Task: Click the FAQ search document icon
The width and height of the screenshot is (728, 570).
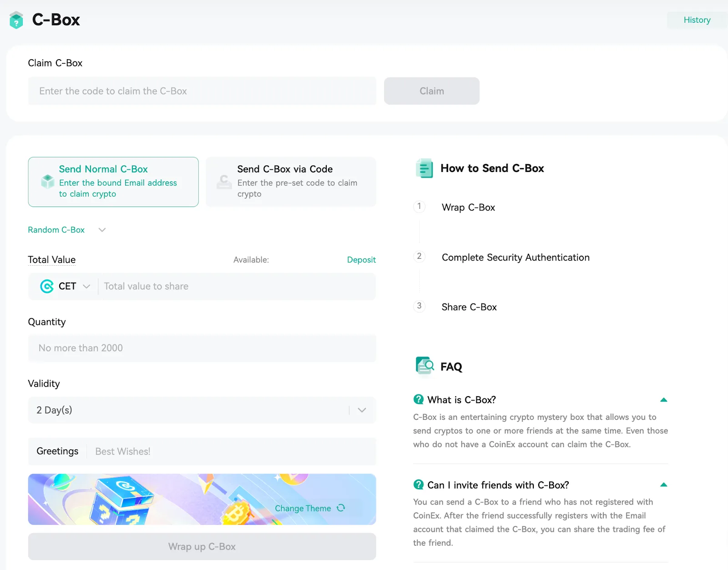Action: point(425,366)
